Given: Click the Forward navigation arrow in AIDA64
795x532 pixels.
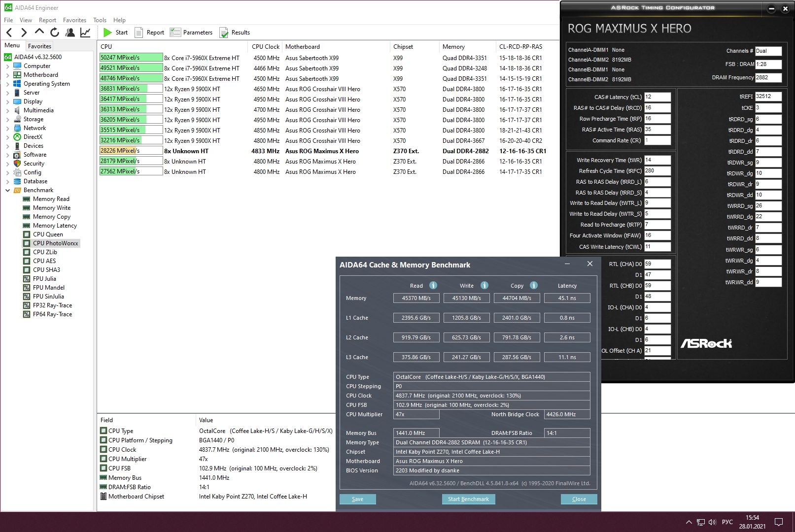Looking at the screenshot, I should [x=24, y=33].
